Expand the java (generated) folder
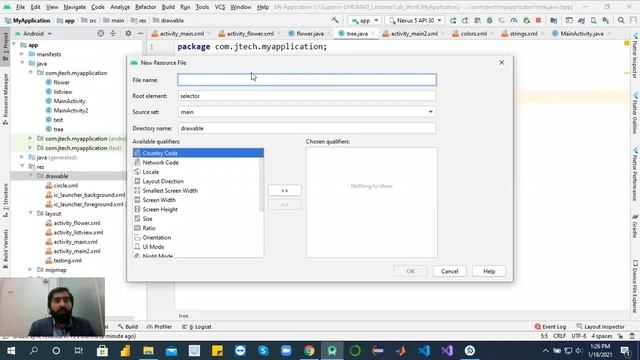640x360 pixels. click(22, 157)
